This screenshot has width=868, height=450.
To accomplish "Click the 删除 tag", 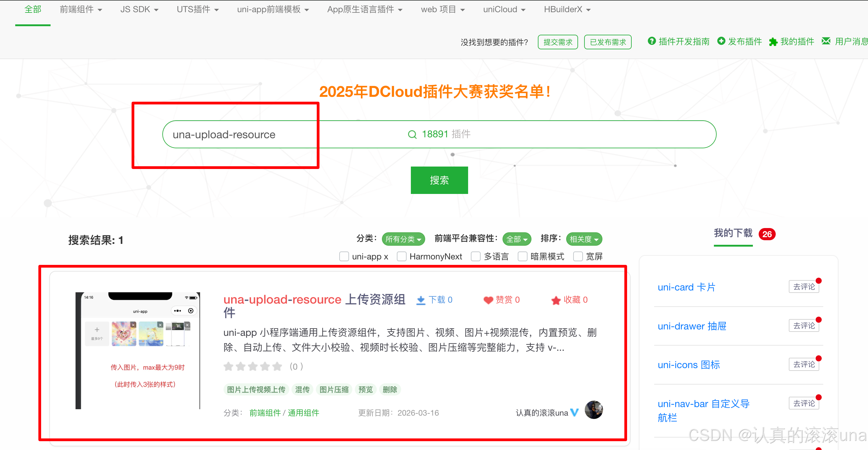I will click(390, 390).
